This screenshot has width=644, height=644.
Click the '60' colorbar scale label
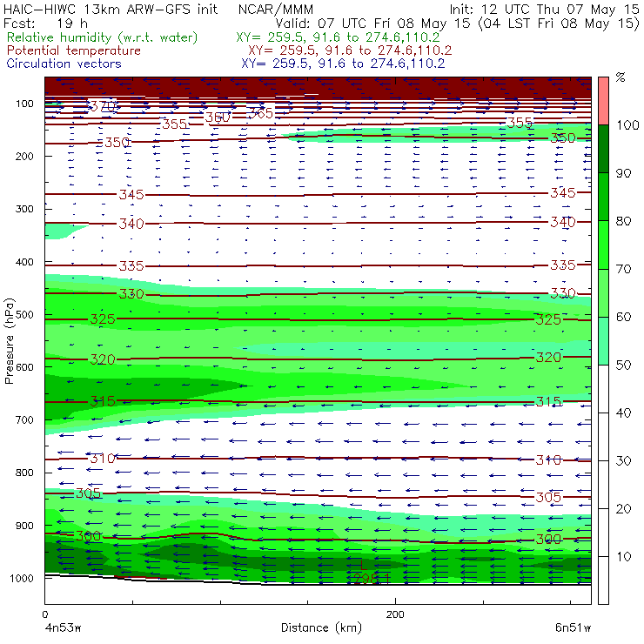[x=623, y=317]
